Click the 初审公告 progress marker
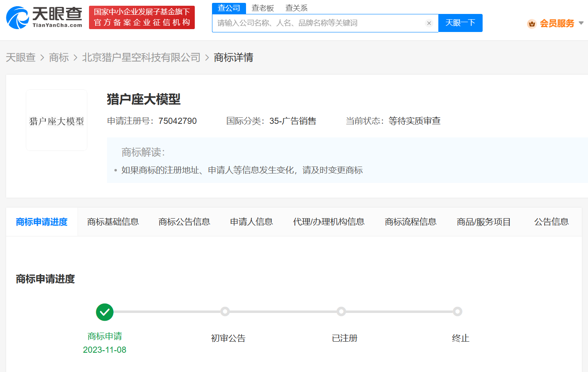This screenshot has height=372, width=588. 225,312
